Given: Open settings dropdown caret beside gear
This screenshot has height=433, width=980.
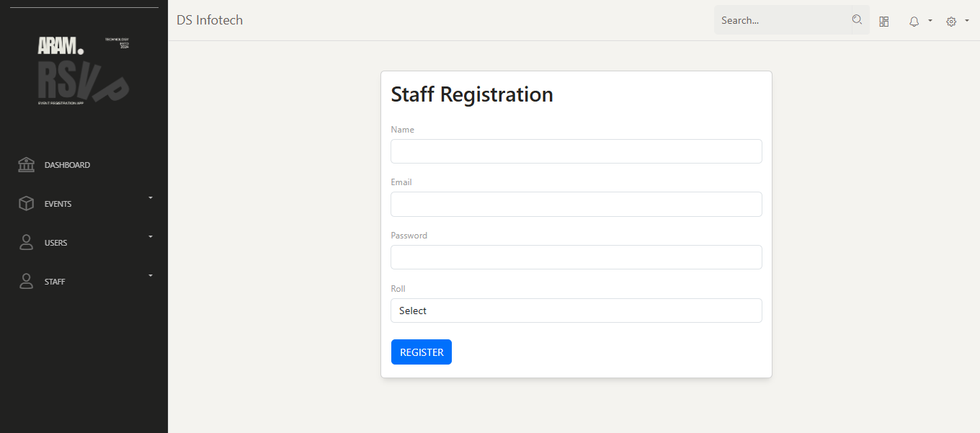Looking at the screenshot, I should pos(967,20).
